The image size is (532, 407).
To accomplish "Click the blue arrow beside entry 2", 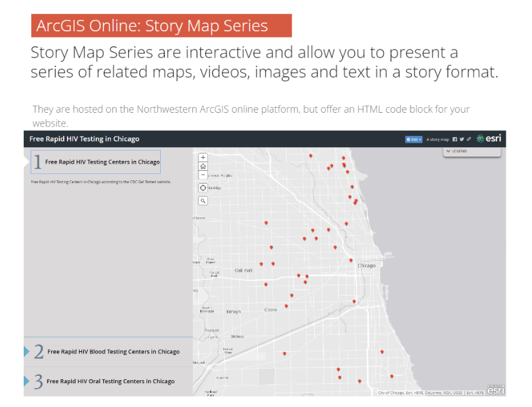I will 26,352.
